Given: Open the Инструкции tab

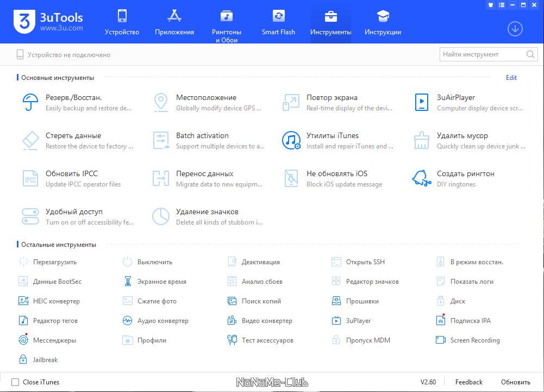Looking at the screenshot, I should pyautogui.click(x=383, y=22).
